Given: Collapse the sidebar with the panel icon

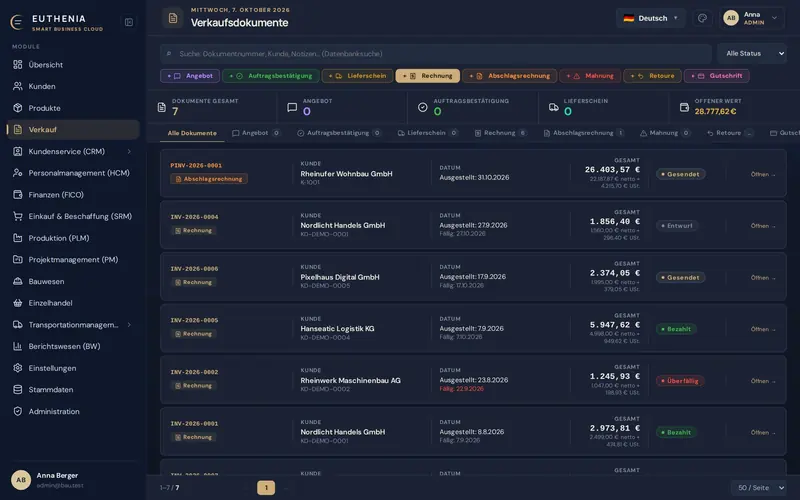Looking at the screenshot, I should point(129,22).
